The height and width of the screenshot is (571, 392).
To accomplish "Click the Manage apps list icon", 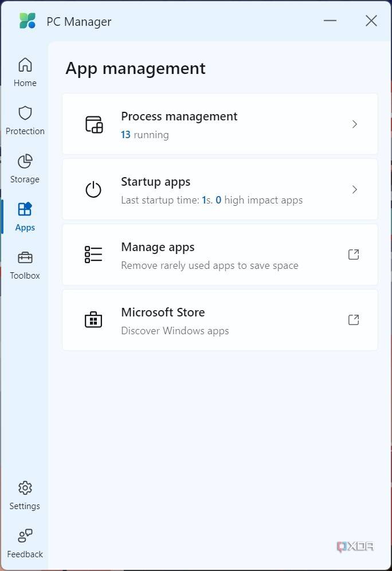I will [93, 255].
